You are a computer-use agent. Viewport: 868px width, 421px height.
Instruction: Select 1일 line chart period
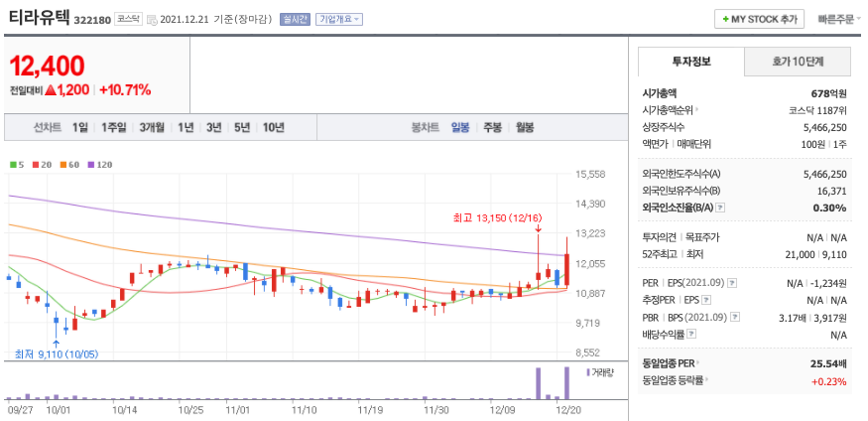[x=79, y=128]
